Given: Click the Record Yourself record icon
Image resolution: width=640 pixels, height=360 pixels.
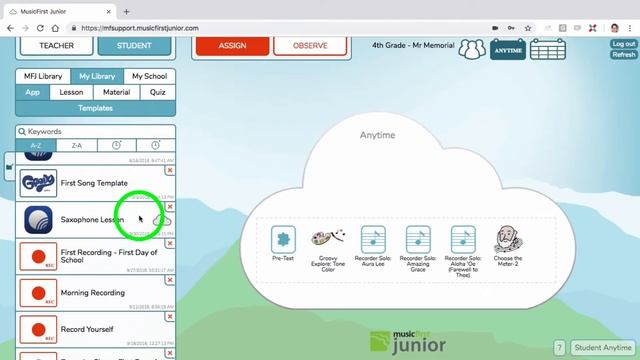Looking at the screenshot, I should (x=38, y=329).
